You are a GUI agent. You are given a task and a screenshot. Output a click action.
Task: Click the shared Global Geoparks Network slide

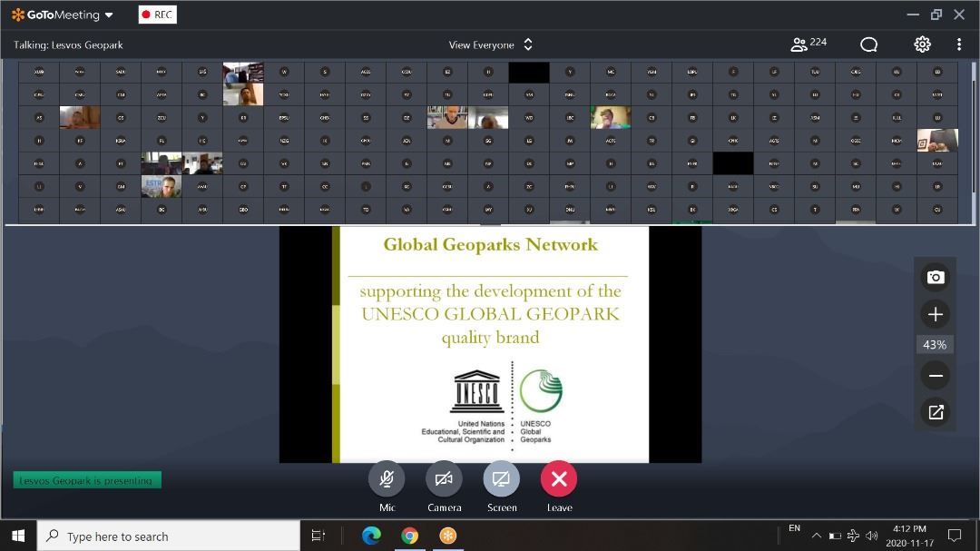point(491,345)
